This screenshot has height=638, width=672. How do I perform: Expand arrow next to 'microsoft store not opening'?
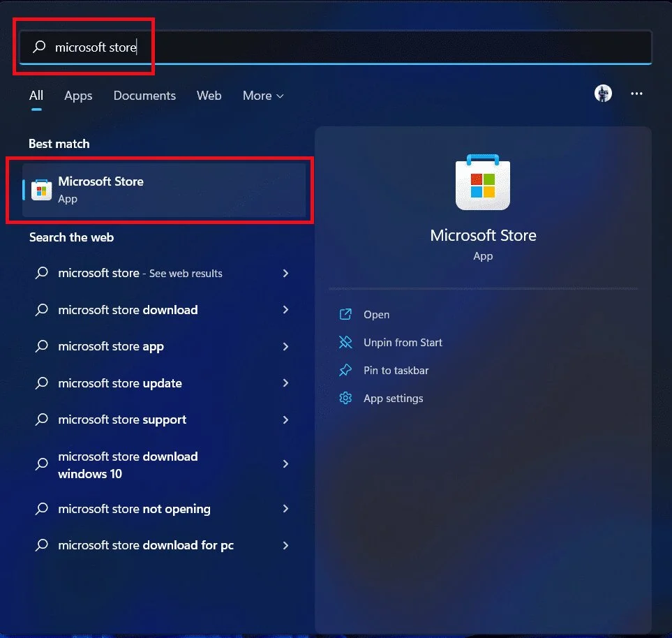(286, 508)
